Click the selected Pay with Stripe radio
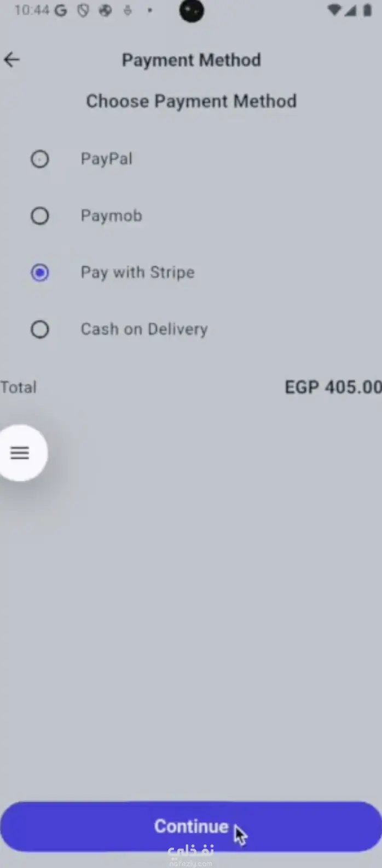 pyautogui.click(x=39, y=272)
